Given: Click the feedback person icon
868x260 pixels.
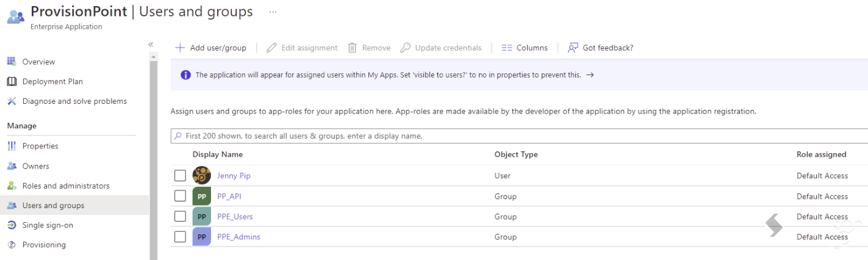Looking at the screenshot, I should point(573,48).
